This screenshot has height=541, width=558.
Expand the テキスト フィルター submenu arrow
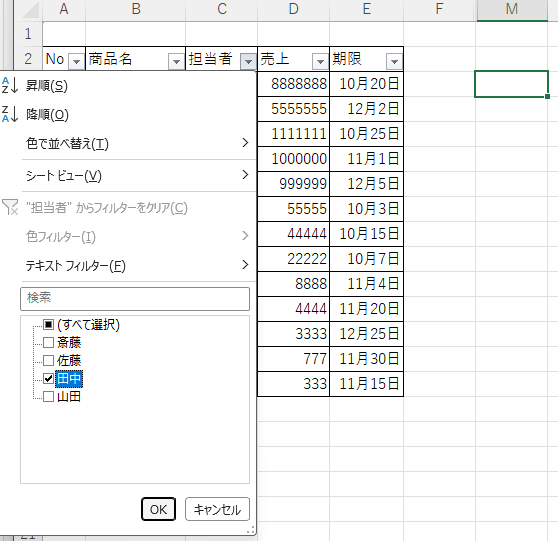[x=245, y=264]
